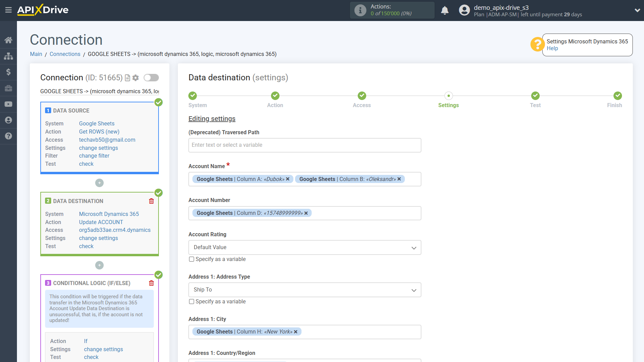
Task: Remove the Column D account number tag
Action: pyautogui.click(x=306, y=213)
